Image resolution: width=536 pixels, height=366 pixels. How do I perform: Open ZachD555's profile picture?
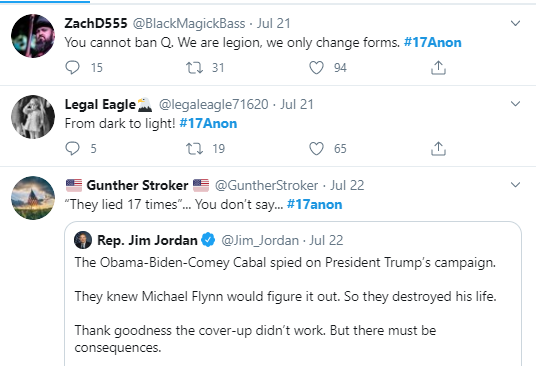pyautogui.click(x=33, y=36)
